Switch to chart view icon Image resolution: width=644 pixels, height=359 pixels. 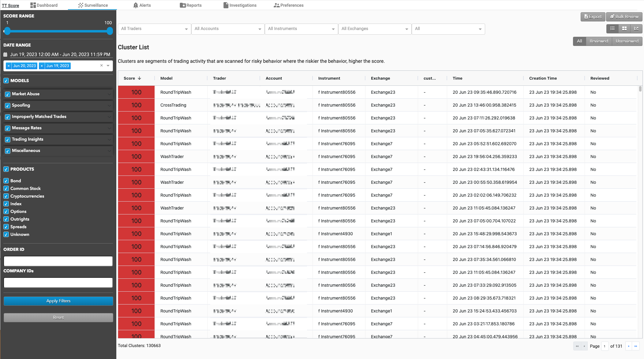[636, 28]
